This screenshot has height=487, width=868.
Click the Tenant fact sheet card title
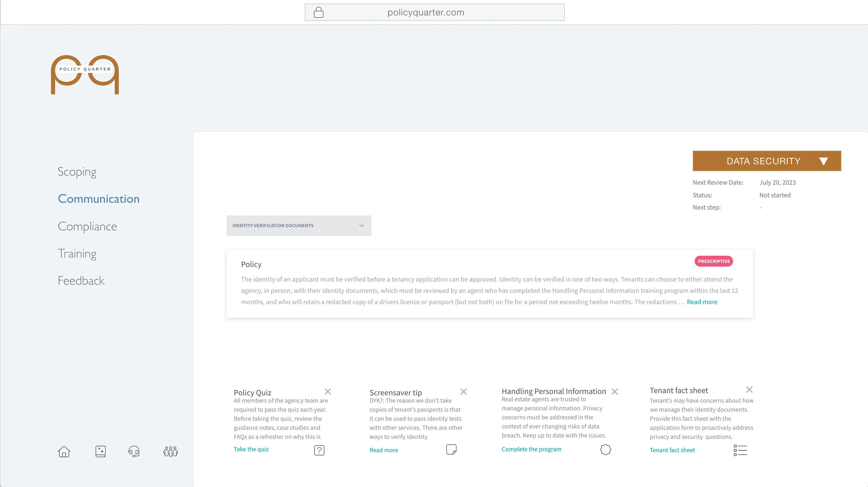click(x=679, y=390)
